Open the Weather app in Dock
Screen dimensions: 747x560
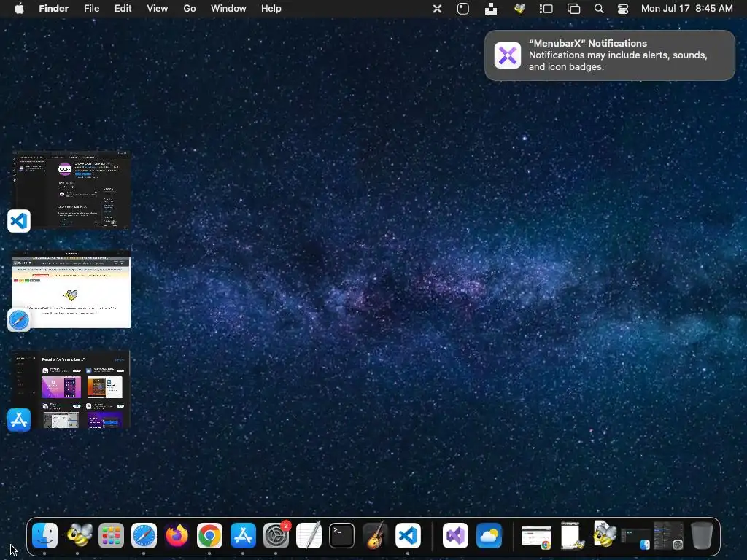click(489, 536)
